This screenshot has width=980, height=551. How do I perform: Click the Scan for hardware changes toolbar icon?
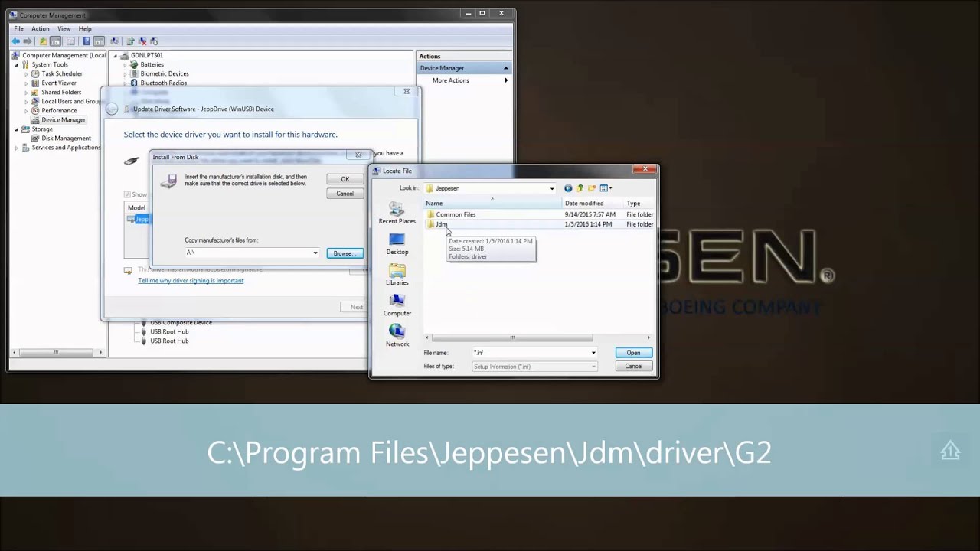click(114, 41)
